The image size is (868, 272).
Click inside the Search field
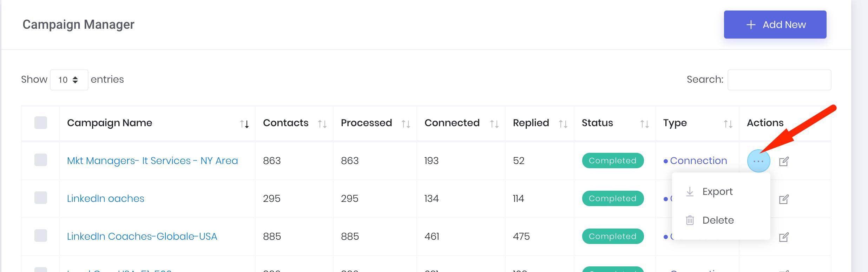pos(779,80)
